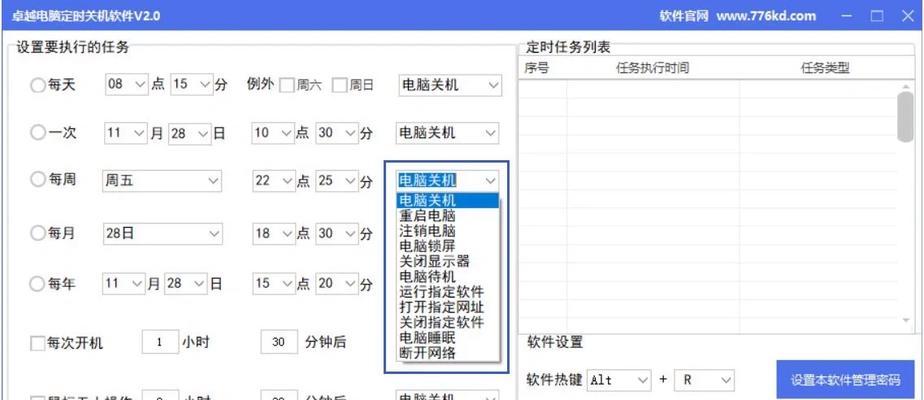Click the 设置本软件管理密码 button

click(845, 379)
